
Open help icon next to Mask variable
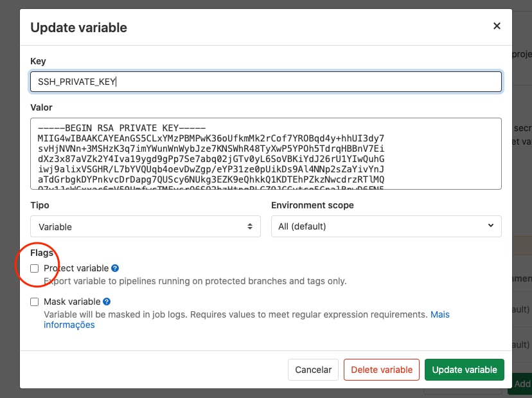point(107,302)
